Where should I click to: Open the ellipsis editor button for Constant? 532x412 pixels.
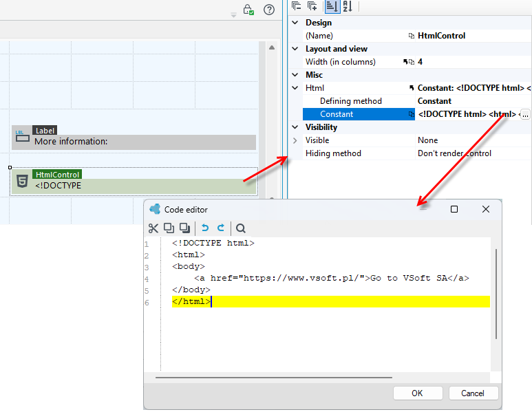pos(525,115)
